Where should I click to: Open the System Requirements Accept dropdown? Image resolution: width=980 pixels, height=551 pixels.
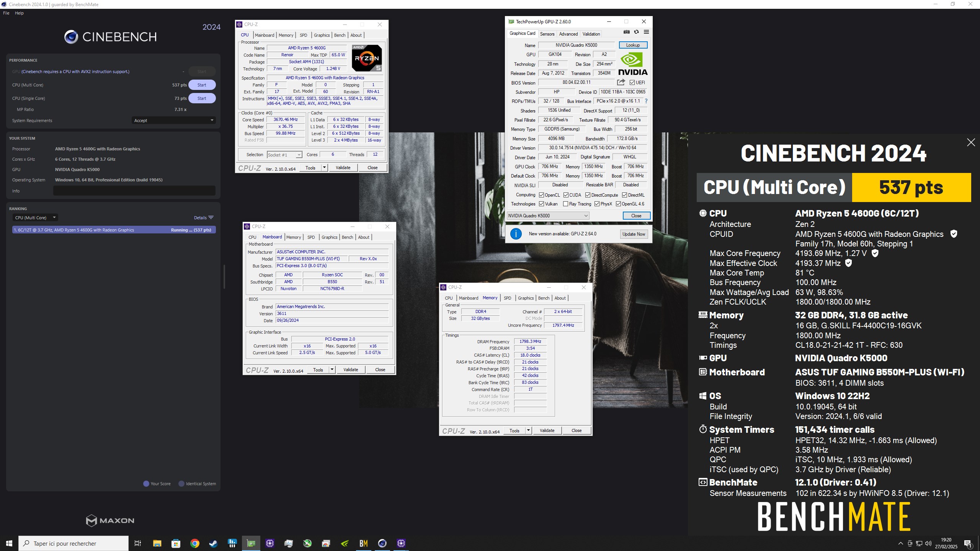pyautogui.click(x=173, y=121)
